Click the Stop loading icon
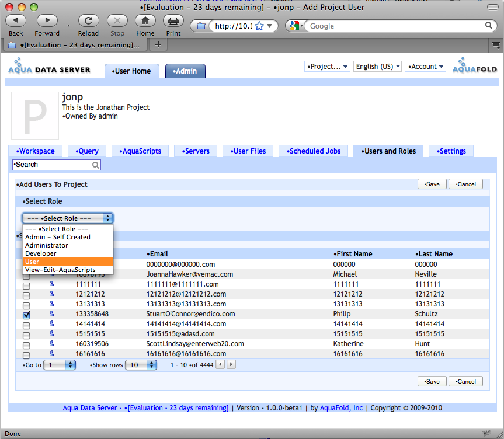 pyautogui.click(x=117, y=20)
